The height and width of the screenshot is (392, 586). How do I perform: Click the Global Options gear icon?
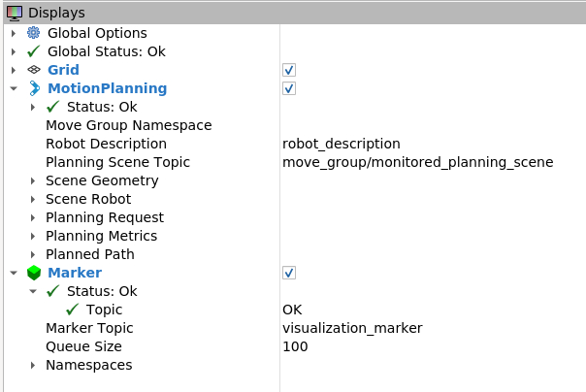[33, 33]
